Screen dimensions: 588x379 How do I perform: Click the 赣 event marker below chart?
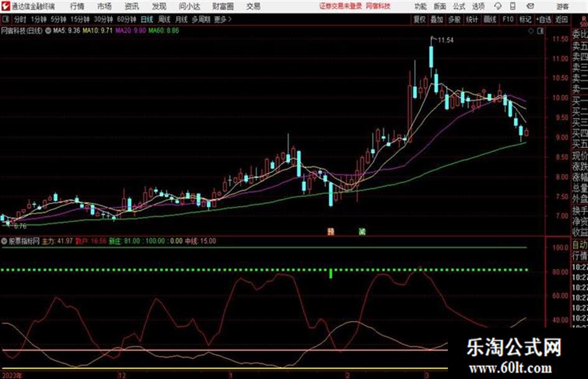(x=331, y=232)
